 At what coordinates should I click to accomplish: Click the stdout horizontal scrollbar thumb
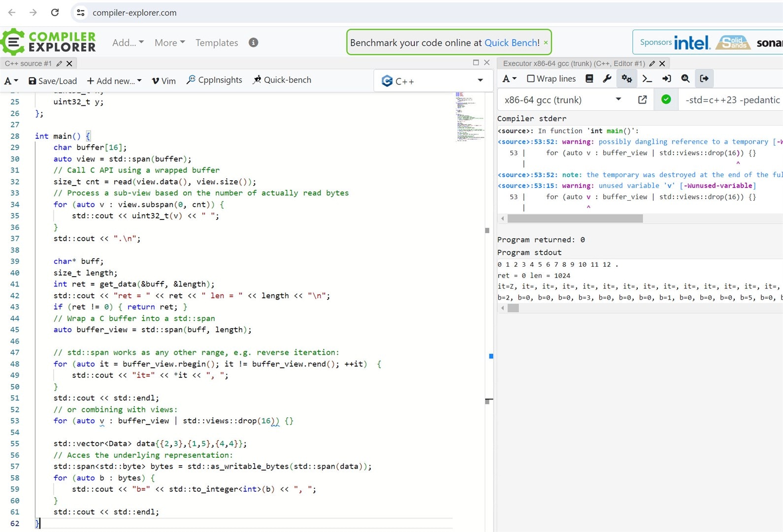pyautogui.click(x=513, y=308)
